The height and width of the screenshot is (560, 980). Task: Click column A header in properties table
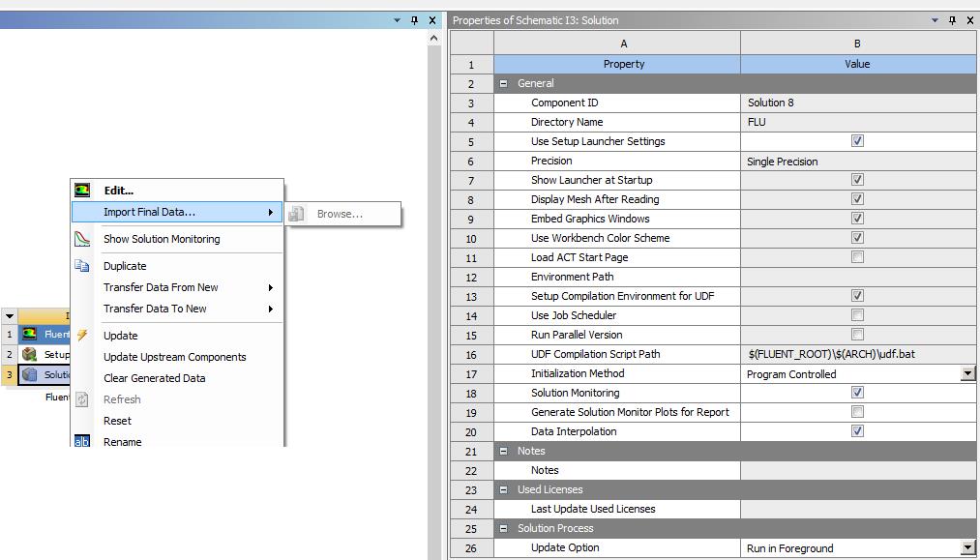coord(617,44)
